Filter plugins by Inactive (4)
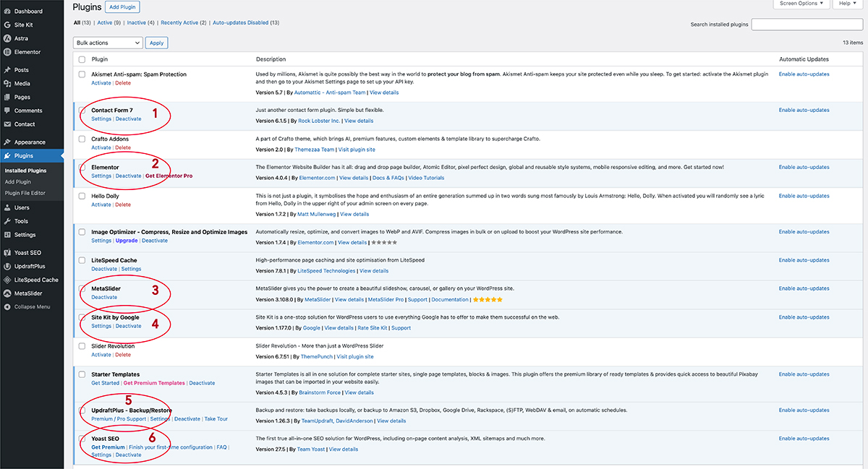 (x=141, y=22)
